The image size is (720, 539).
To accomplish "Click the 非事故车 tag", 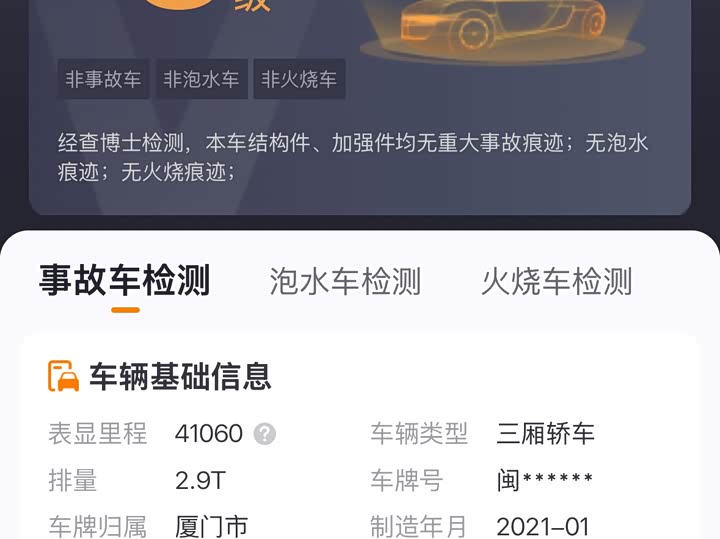I will (x=103, y=79).
